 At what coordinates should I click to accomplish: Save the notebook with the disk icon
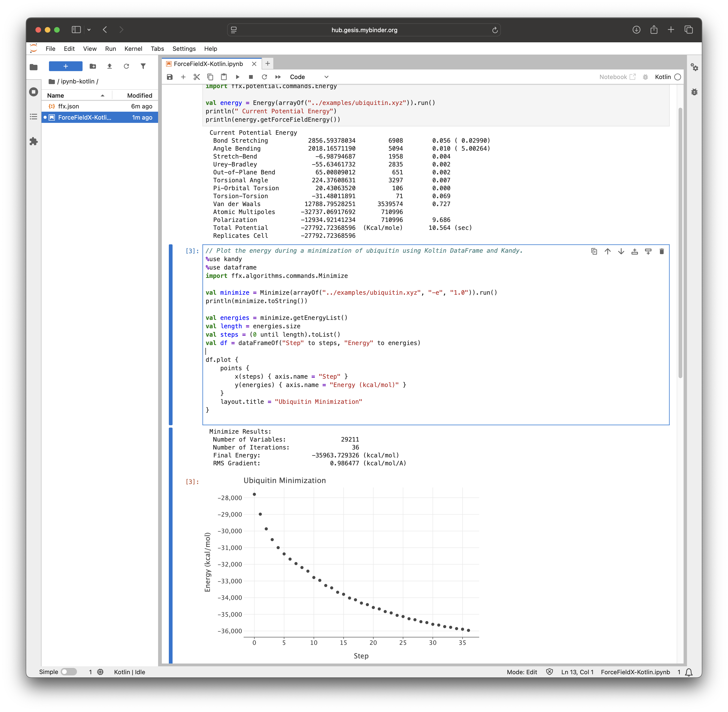170,77
